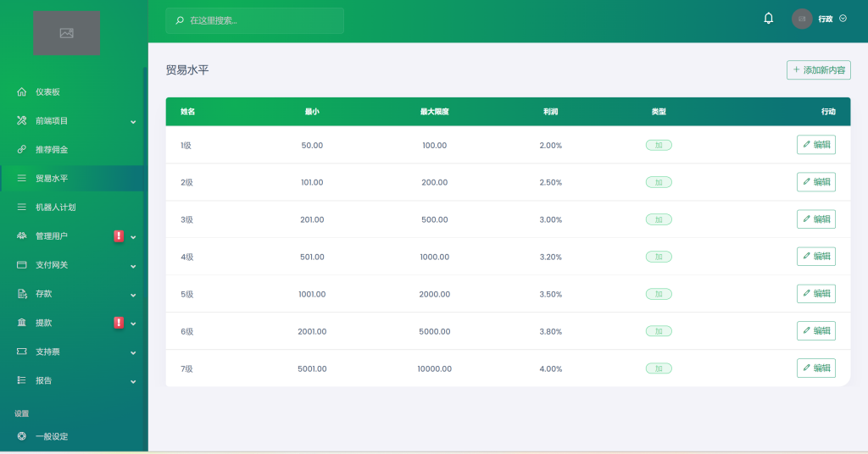Click the link icon beside 推荐佣金
Viewport: 868px width, 454px height.
tap(22, 149)
